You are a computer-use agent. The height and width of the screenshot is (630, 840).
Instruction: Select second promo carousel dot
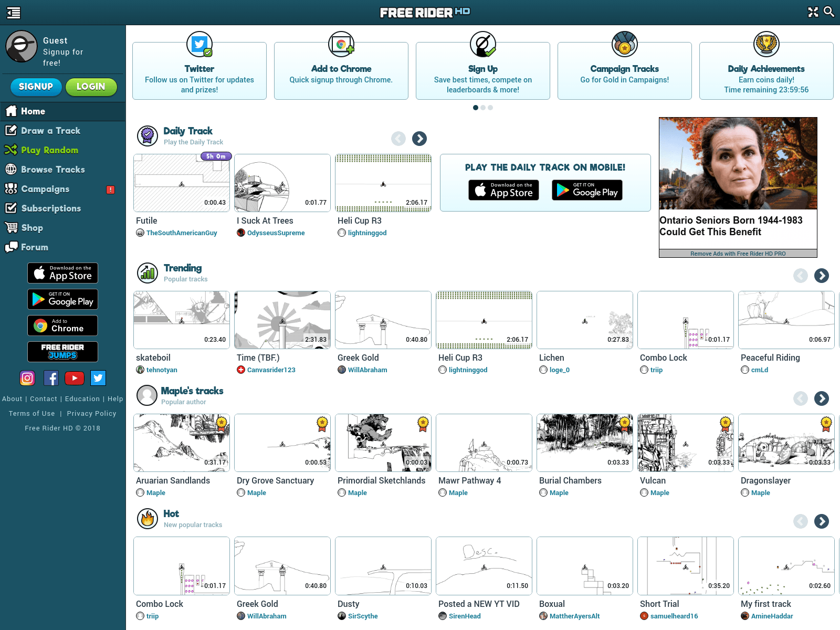point(483,108)
